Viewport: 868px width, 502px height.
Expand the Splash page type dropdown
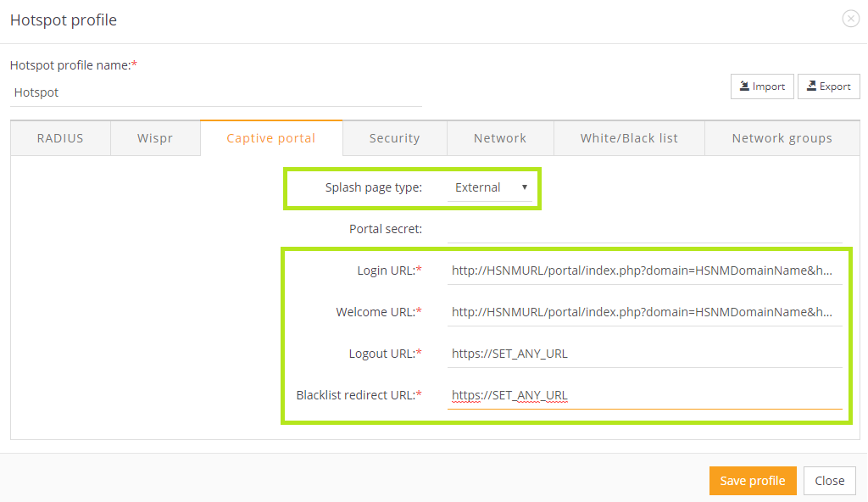tap(490, 187)
